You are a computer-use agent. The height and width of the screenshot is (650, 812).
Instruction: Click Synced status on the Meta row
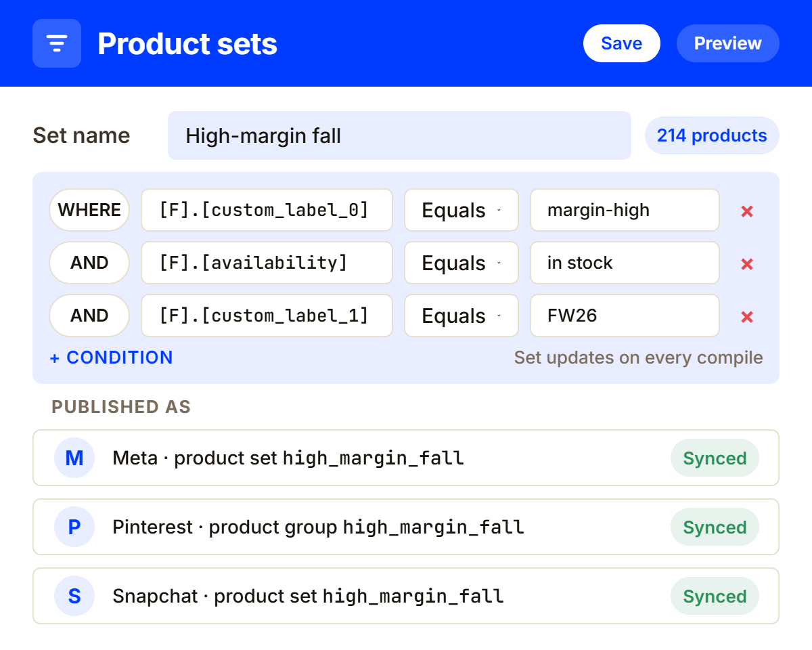(715, 458)
